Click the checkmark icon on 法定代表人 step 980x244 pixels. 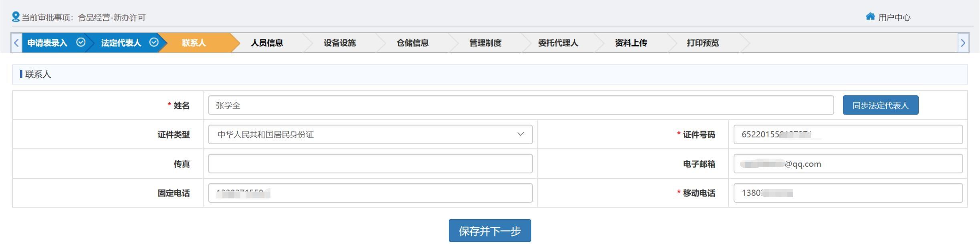(154, 42)
